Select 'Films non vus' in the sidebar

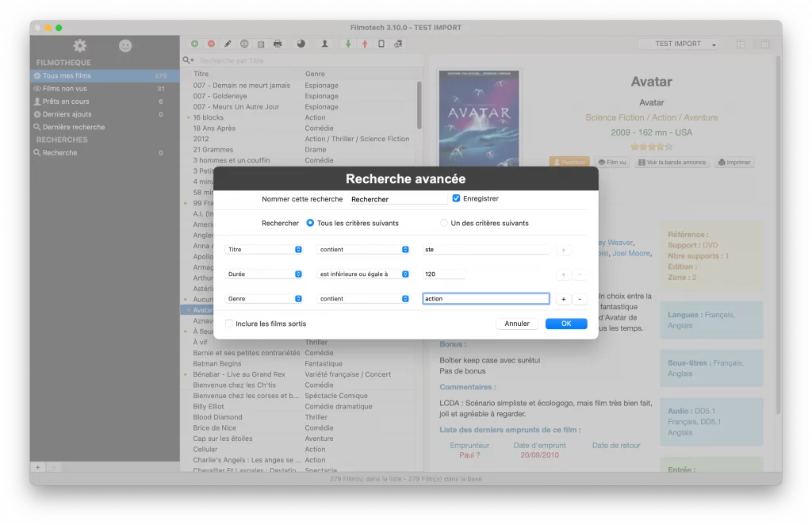65,89
